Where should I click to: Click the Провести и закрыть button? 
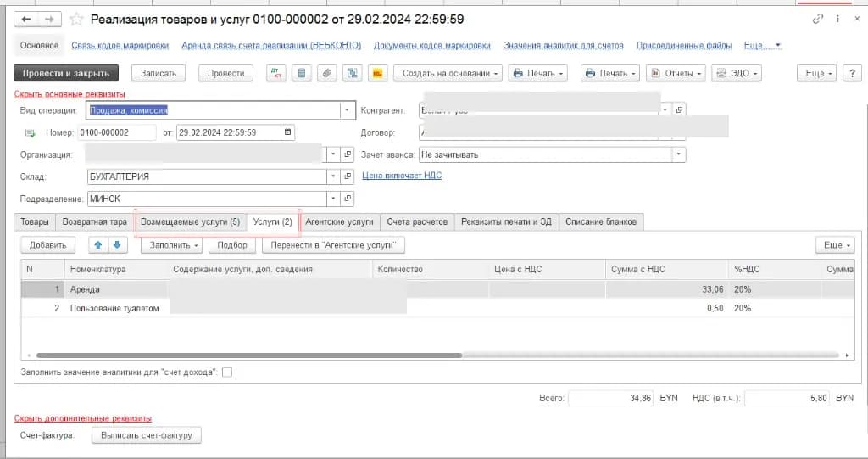point(66,73)
